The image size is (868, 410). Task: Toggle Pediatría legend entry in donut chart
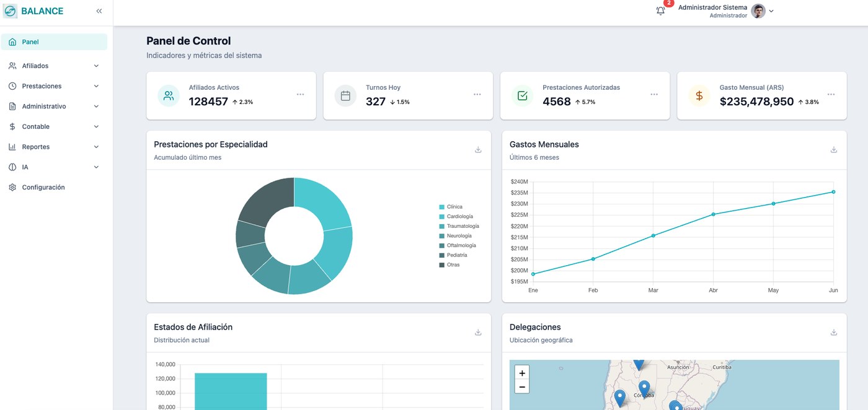tap(453, 255)
